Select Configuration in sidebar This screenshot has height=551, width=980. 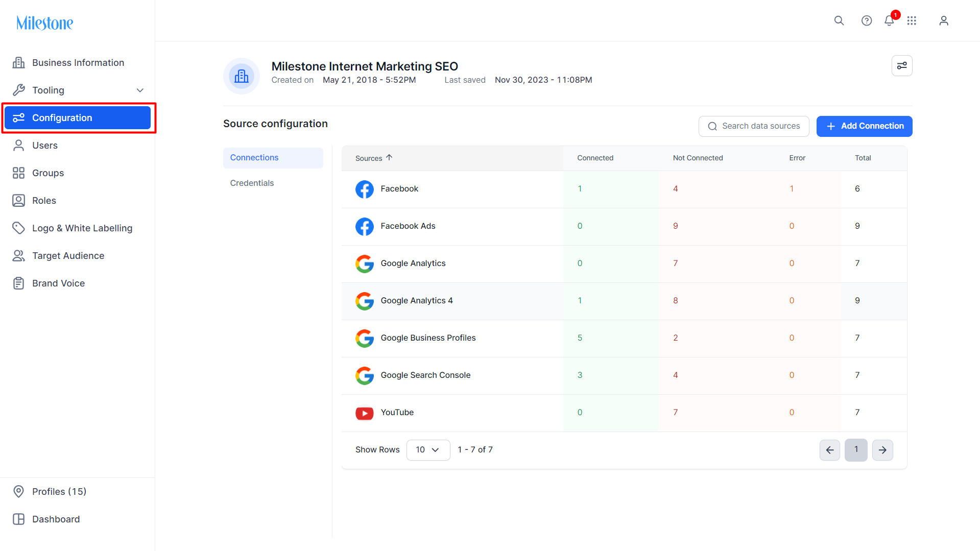tap(78, 118)
